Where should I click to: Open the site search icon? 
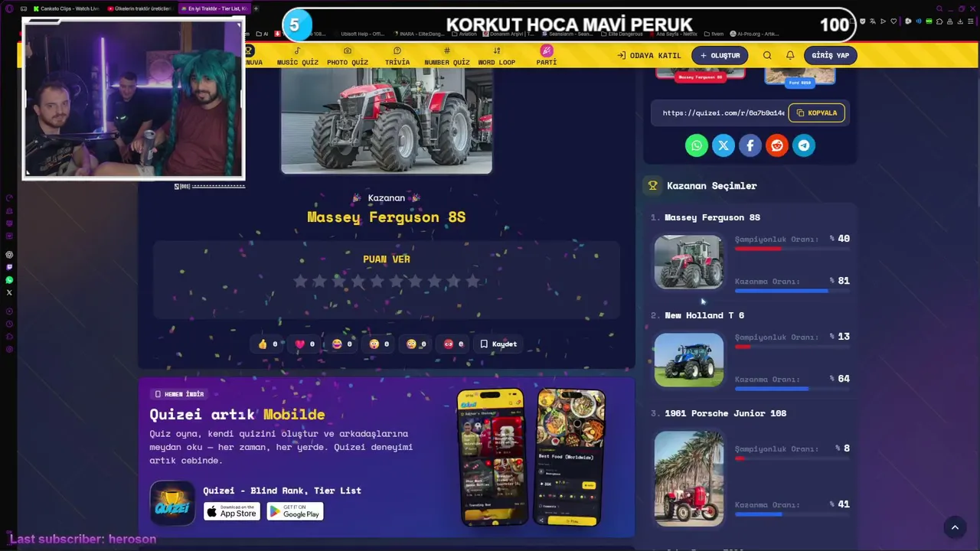coord(767,55)
